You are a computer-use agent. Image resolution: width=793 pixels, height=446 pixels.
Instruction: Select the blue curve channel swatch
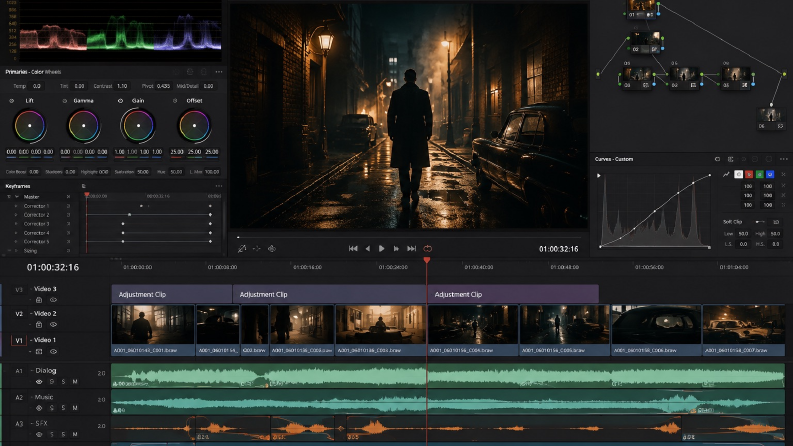click(x=770, y=174)
